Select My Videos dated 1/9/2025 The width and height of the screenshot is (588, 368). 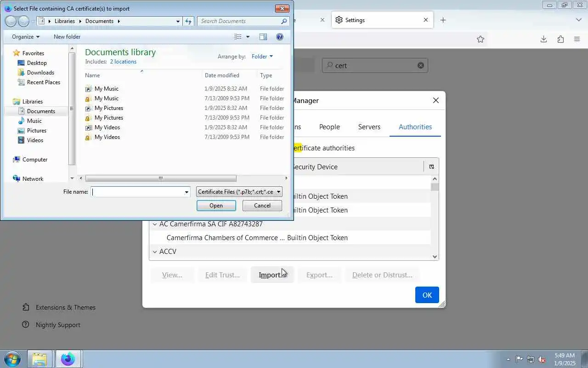[107, 127]
